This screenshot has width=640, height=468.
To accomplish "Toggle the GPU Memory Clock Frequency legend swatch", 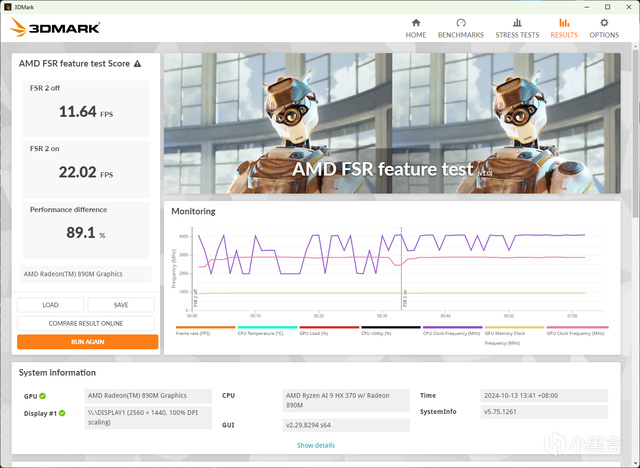I will tap(514, 327).
